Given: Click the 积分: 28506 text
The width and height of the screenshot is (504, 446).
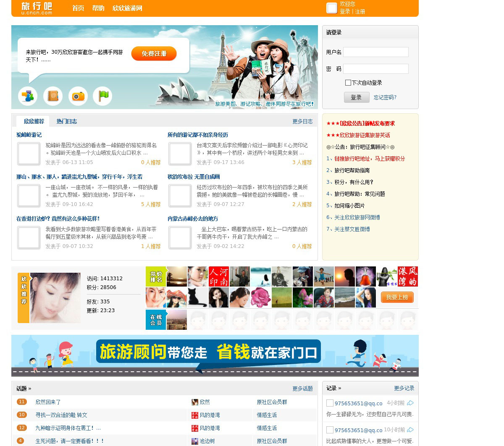Looking at the screenshot, I should coord(101,287).
